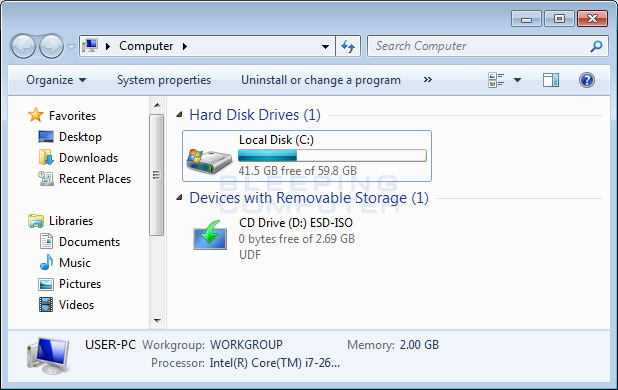Click the UDF file system text
Image resolution: width=618 pixels, height=390 pixels.
click(x=250, y=255)
